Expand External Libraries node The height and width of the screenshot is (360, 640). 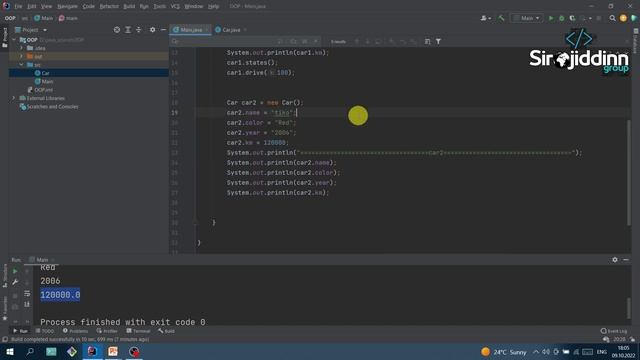(14, 98)
